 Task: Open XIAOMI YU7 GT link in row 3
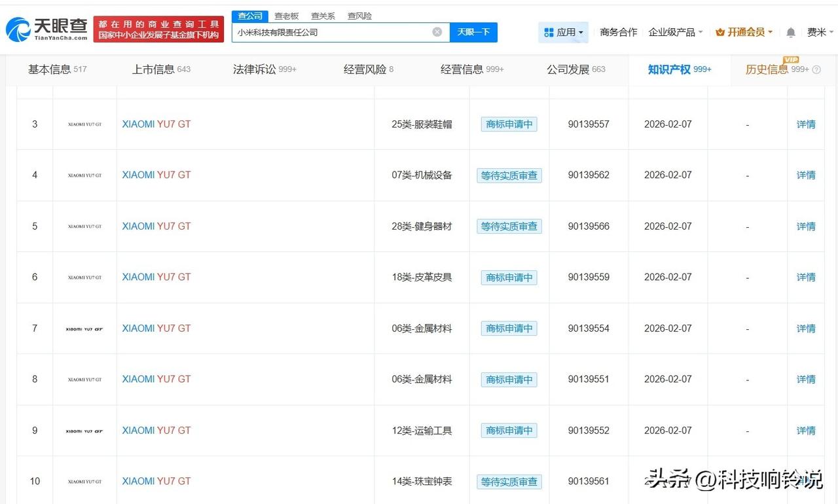156,124
